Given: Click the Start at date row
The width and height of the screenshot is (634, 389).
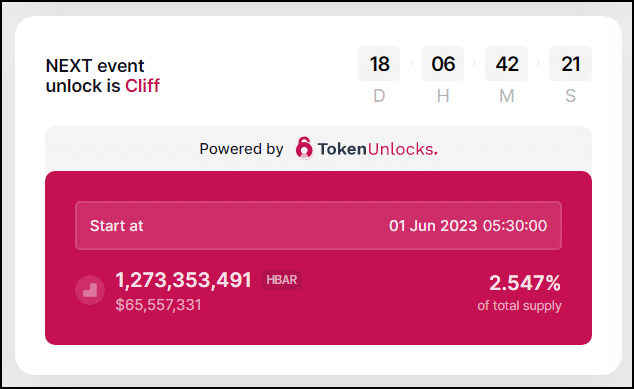Looking at the screenshot, I should pyautogui.click(x=318, y=226).
